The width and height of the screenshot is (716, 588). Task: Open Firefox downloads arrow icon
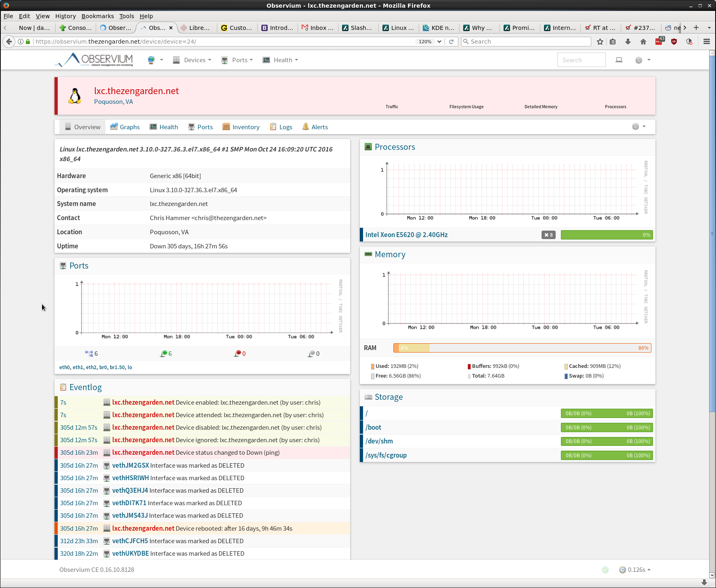tap(628, 42)
